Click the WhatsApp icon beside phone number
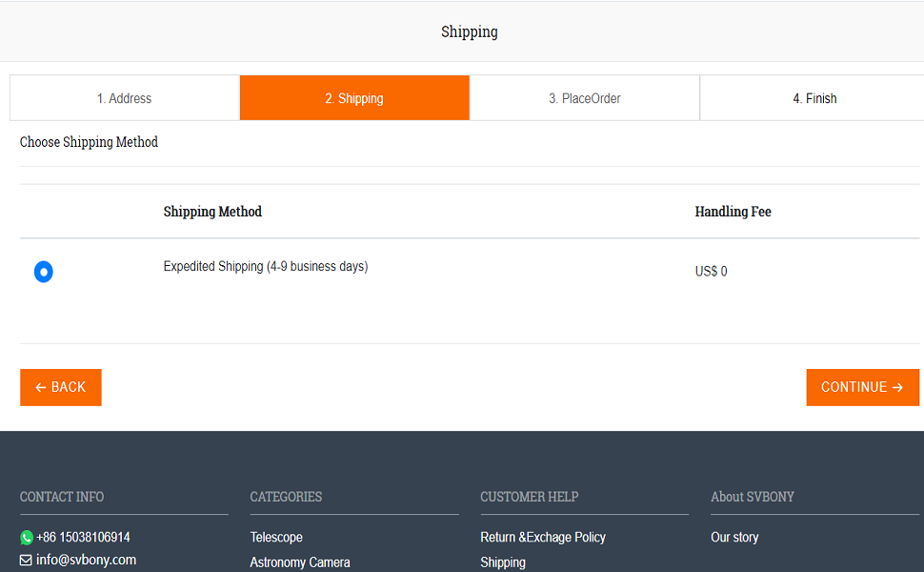Screen dimensions: 924x572 pyautogui.click(x=27, y=538)
